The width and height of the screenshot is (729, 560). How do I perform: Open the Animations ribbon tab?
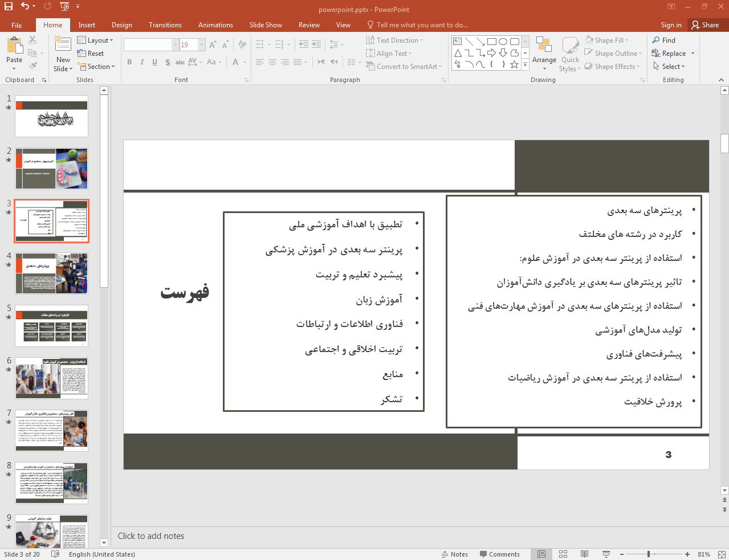[215, 25]
